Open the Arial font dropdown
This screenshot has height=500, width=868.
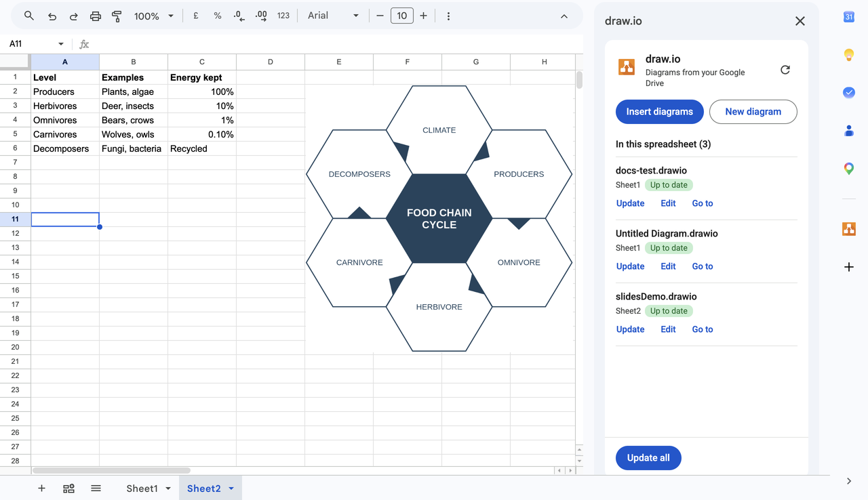pyautogui.click(x=333, y=16)
